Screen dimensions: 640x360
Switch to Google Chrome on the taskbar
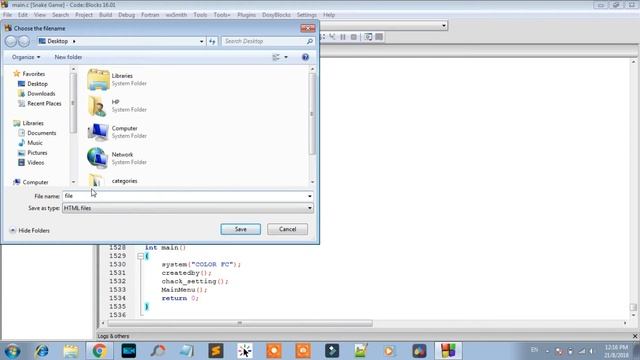coord(99,351)
